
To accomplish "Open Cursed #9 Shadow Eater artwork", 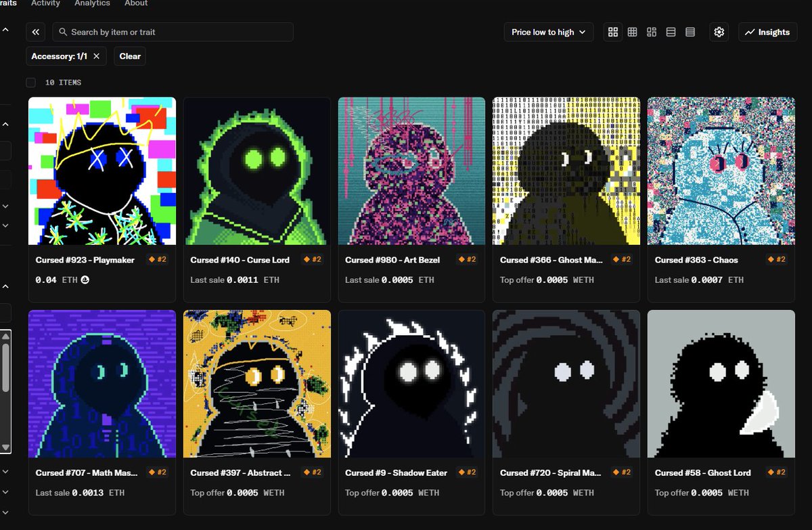I will point(411,384).
